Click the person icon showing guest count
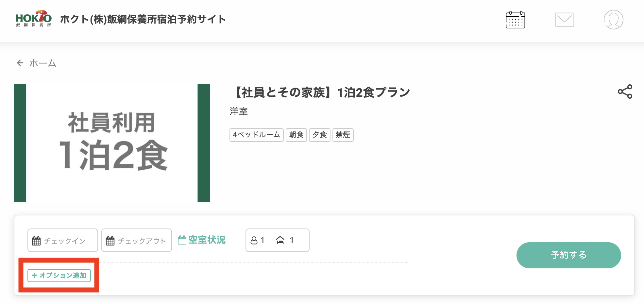Viewport: 644px width, 304px height. (254, 240)
